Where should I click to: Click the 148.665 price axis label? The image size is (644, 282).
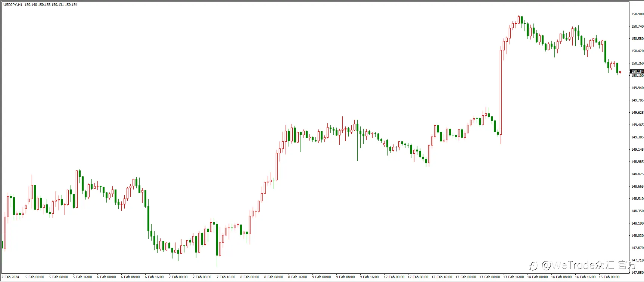[x=637, y=187]
